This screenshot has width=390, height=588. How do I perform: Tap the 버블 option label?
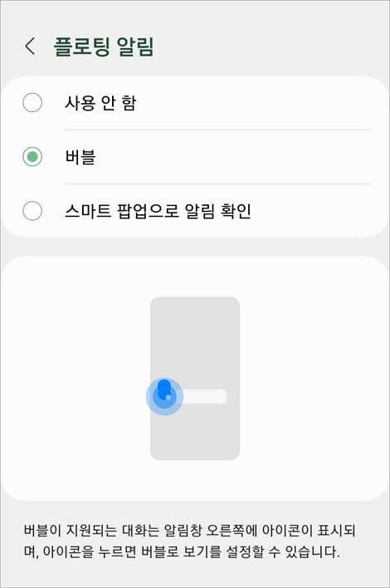(80, 157)
